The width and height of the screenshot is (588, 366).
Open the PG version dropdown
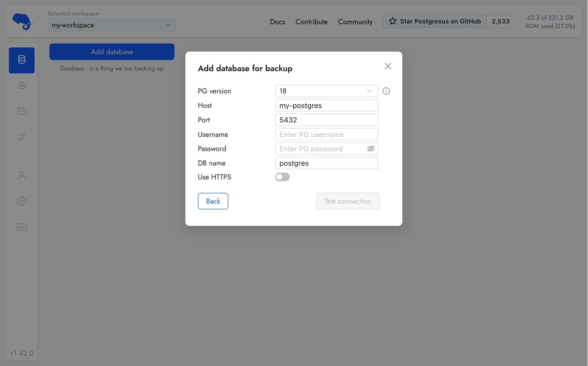(x=326, y=91)
